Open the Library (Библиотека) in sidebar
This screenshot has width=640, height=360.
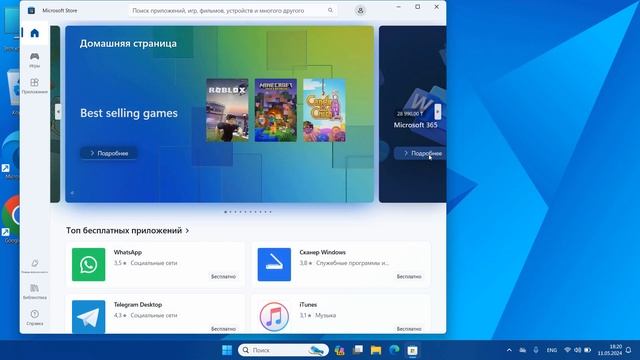tap(35, 291)
